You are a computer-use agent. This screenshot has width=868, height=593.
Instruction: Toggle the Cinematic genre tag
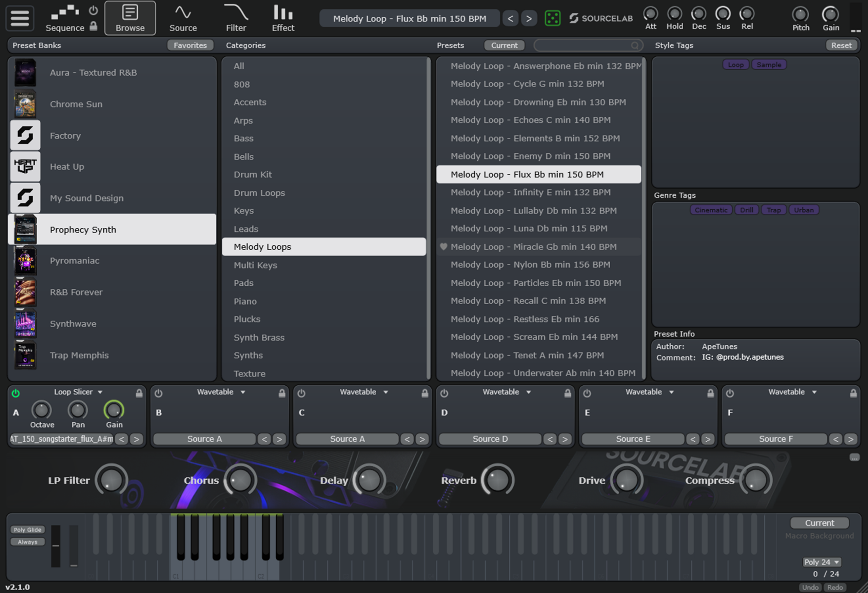tap(711, 210)
